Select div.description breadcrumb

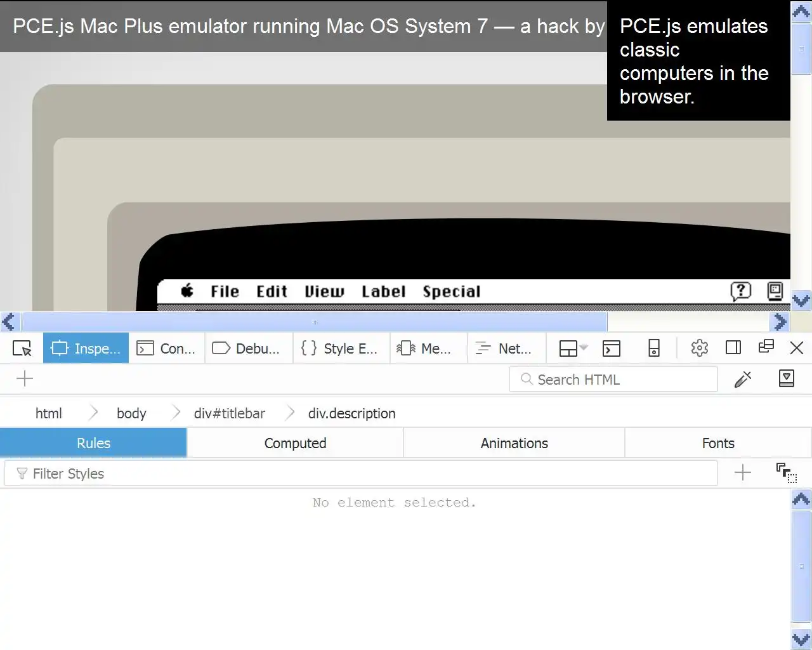[x=351, y=413]
